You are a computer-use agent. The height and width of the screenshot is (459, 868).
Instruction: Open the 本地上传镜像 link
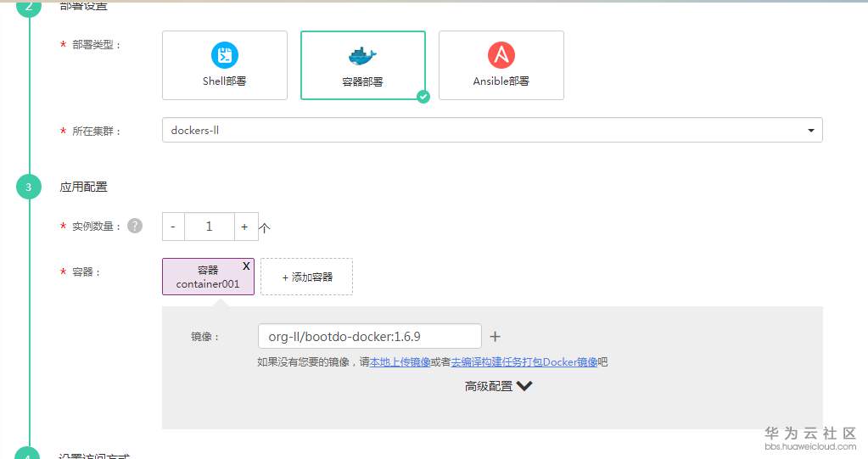pos(400,362)
